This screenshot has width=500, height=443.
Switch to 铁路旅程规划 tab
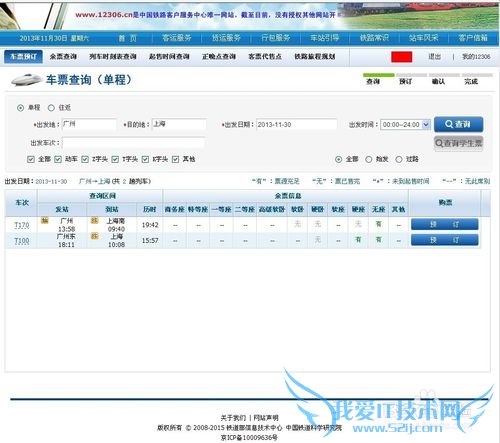pos(315,57)
